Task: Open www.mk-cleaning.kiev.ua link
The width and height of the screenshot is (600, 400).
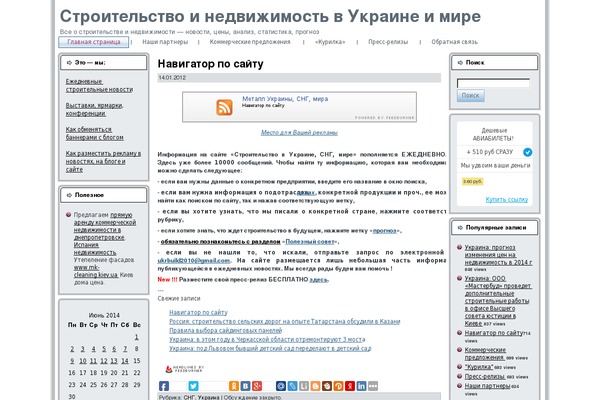Action: click(96, 271)
